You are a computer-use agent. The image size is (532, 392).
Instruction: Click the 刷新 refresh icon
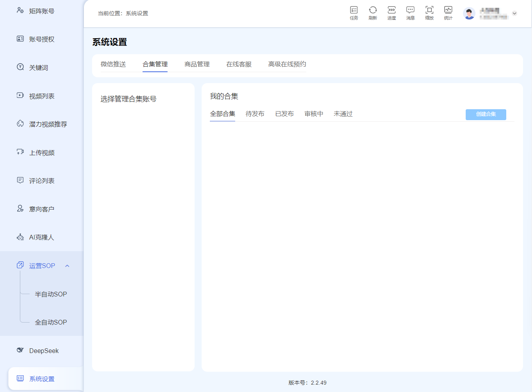point(373,10)
